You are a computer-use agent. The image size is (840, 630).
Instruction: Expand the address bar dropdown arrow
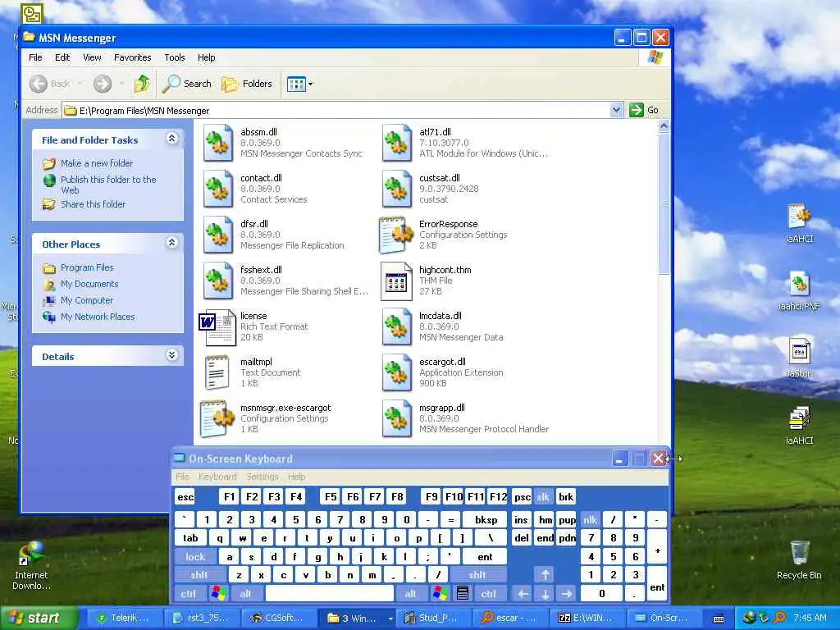point(616,110)
